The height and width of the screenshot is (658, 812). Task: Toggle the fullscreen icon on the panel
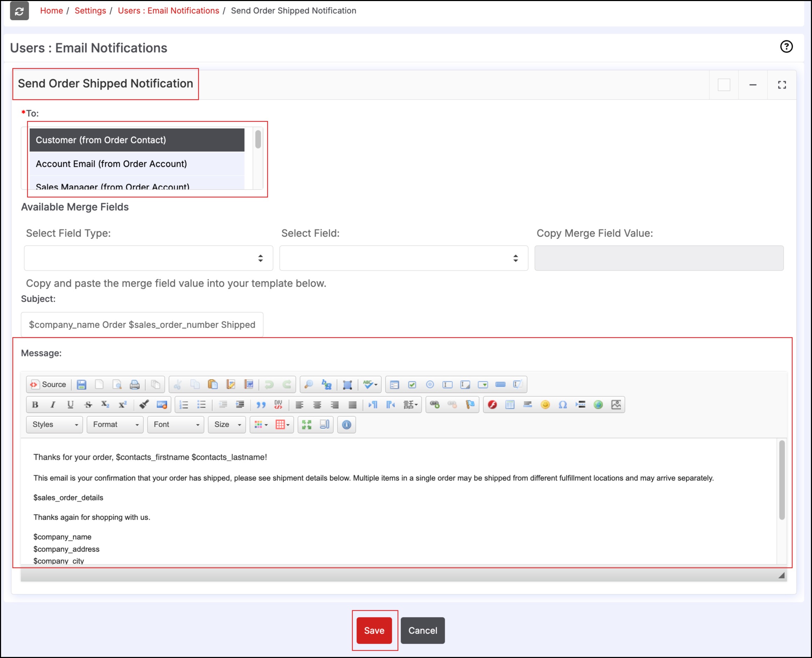pyautogui.click(x=782, y=85)
